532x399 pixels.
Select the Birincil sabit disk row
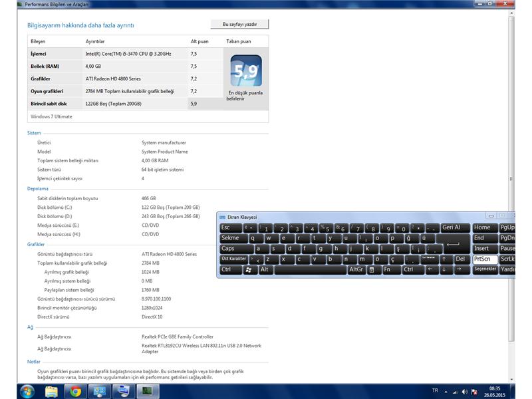coord(125,104)
